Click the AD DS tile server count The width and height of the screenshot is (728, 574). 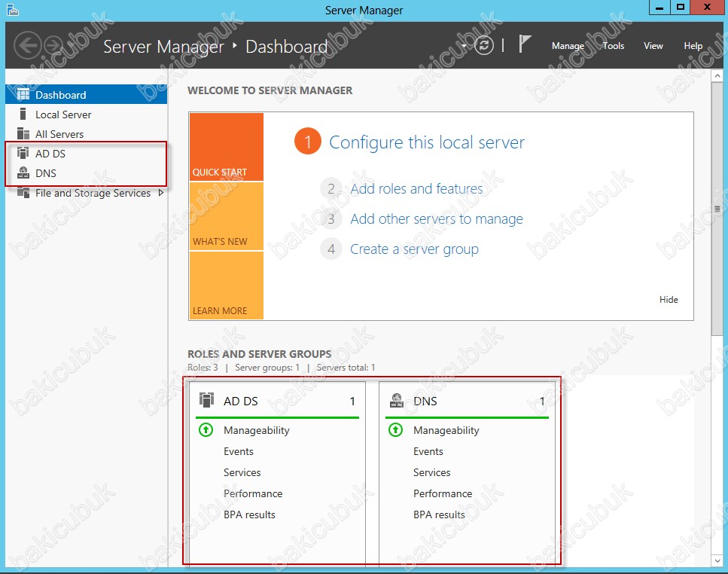coord(352,401)
